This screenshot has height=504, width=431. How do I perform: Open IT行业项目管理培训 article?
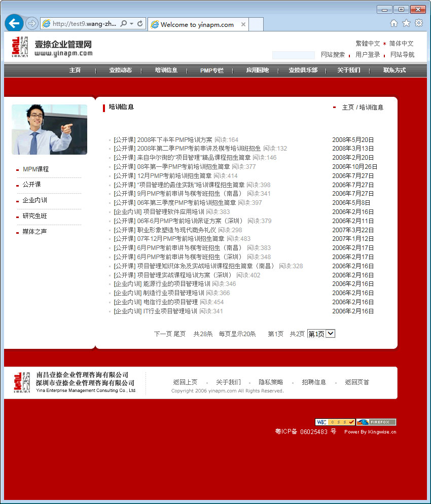pyautogui.click(x=170, y=311)
